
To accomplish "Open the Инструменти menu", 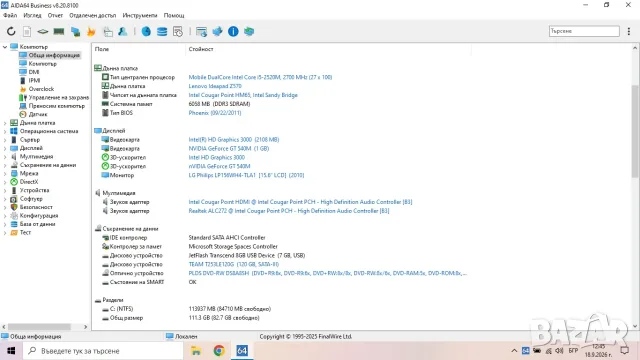I will (x=140, y=16).
